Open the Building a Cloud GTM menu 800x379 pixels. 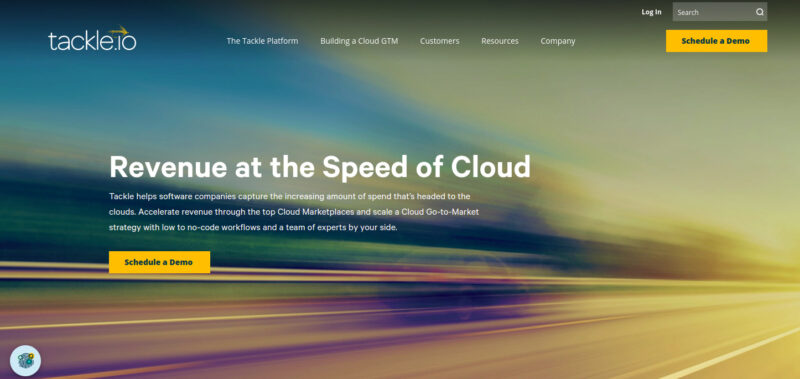click(359, 41)
